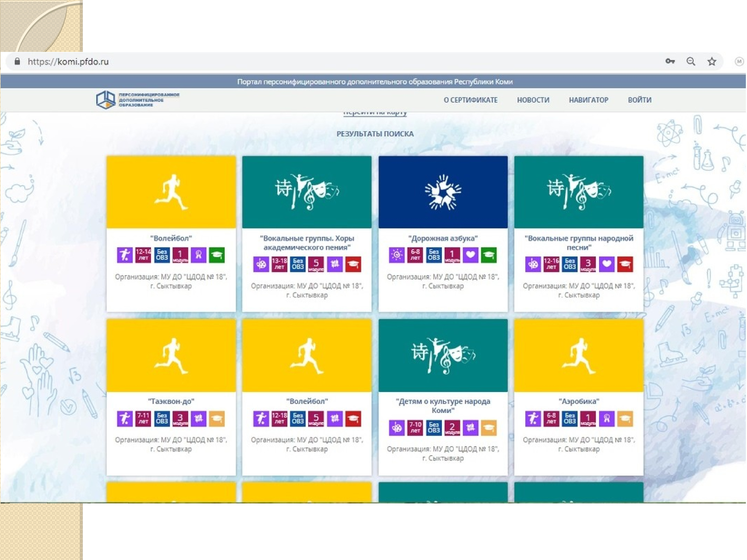
Task: Click the ВОЙТИ login link
Action: point(639,100)
